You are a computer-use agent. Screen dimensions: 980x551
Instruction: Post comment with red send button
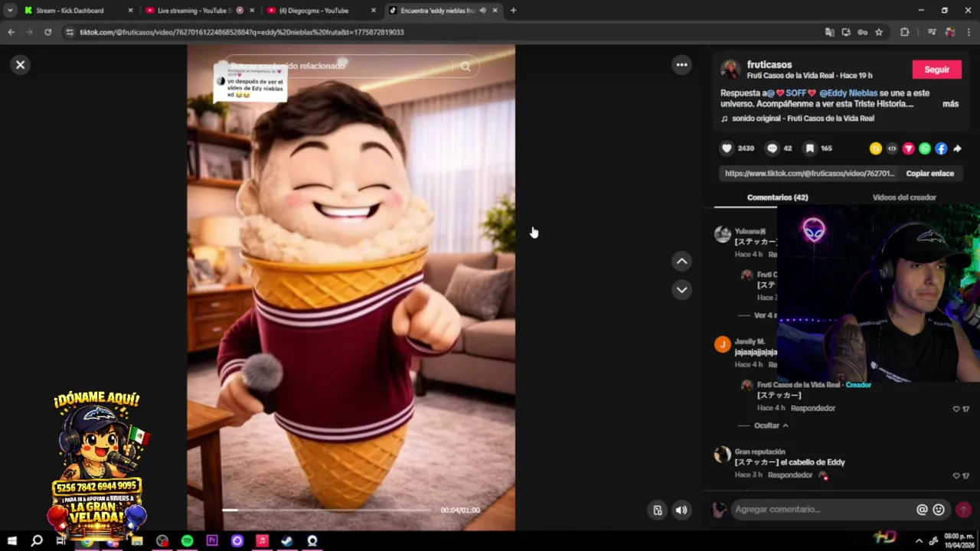963,510
